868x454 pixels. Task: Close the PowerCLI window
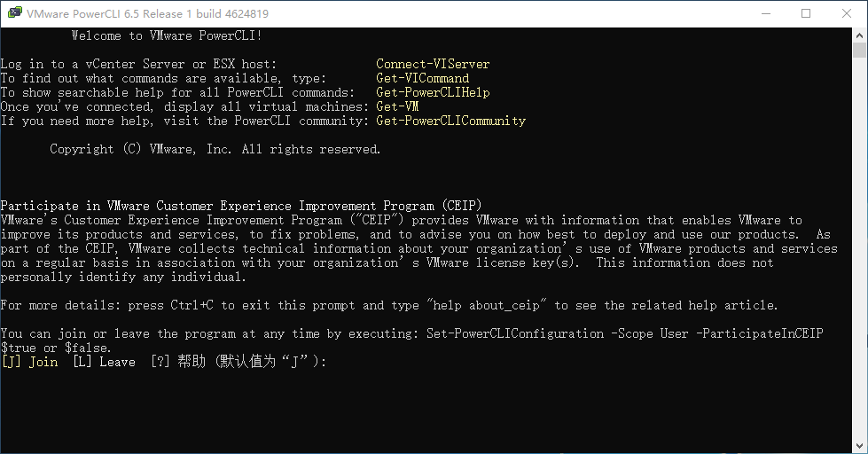tap(847, 13)
